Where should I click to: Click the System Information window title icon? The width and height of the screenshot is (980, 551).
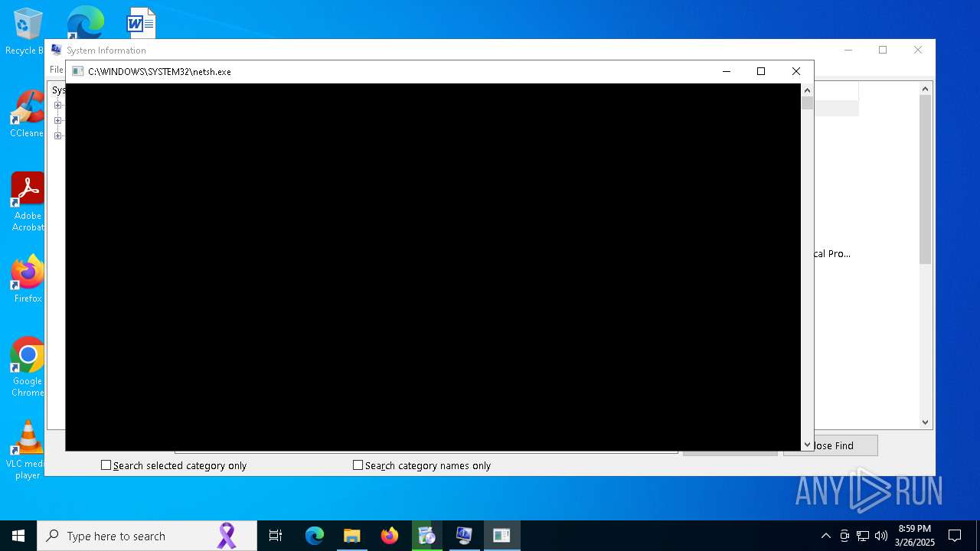(56, 50)
